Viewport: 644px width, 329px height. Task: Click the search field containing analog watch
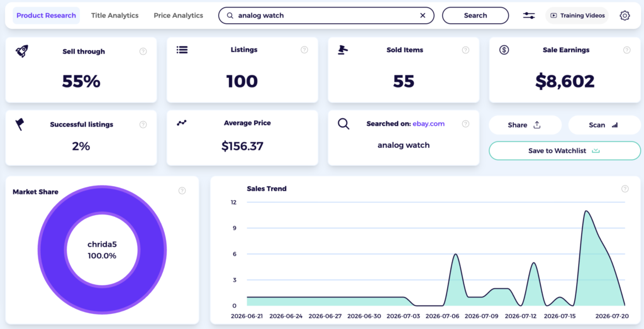[x=326, y=16]
